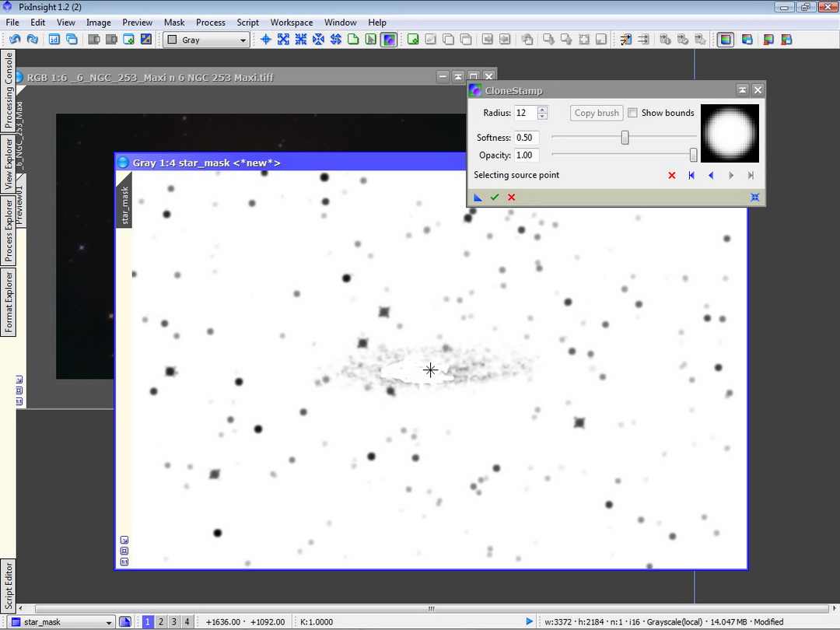
Task: Click the zoom-in converging arrows icon
Action: pos(301,39)
